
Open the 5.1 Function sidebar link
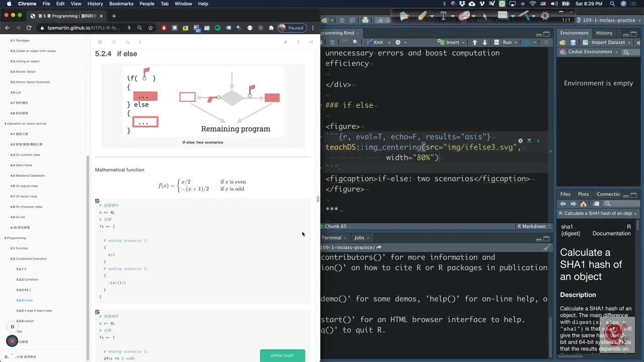[x=19, y=248]
